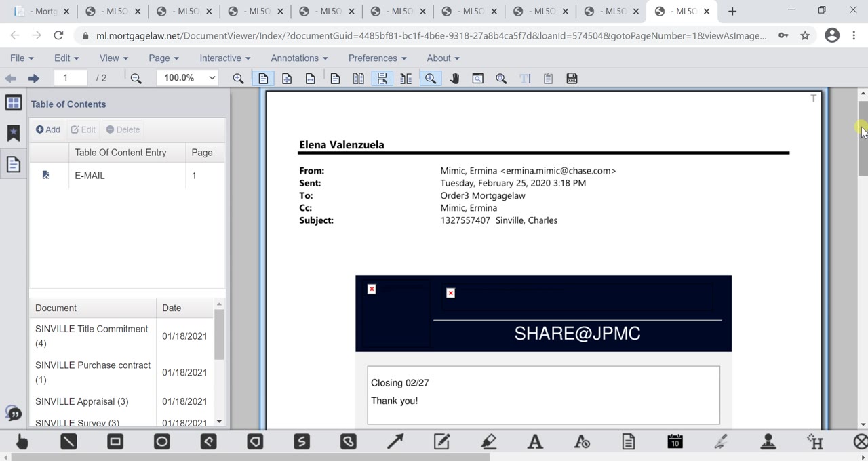
Task: Select the rectangle annotation tool
Action: (x=115, y=442)
